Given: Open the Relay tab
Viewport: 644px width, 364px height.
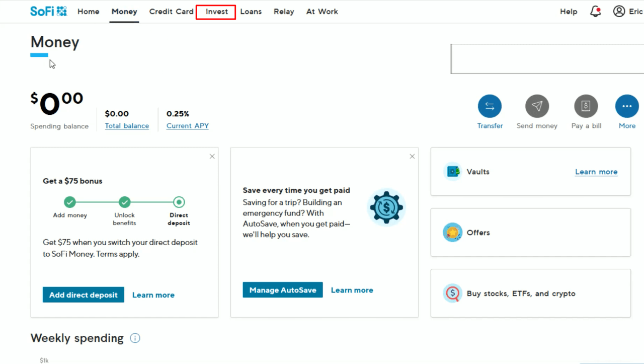Looking at the screenshot, I should coord(284,12).
